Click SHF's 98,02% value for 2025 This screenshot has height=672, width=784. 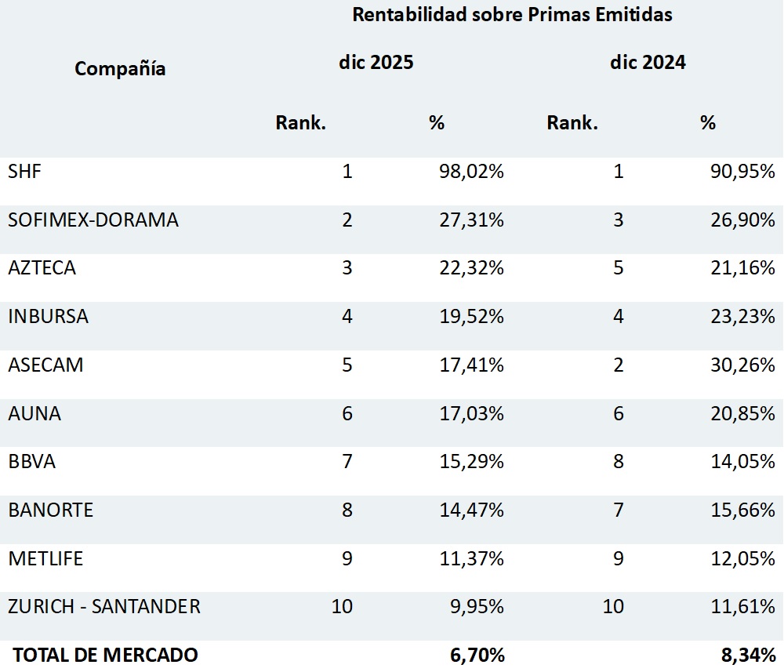coord(471,172)
